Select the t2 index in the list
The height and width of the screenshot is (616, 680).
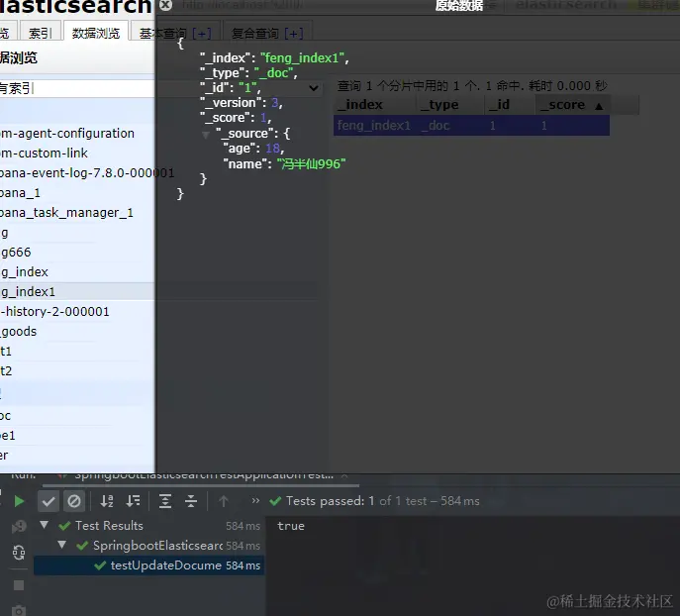(x=6, y=371)
